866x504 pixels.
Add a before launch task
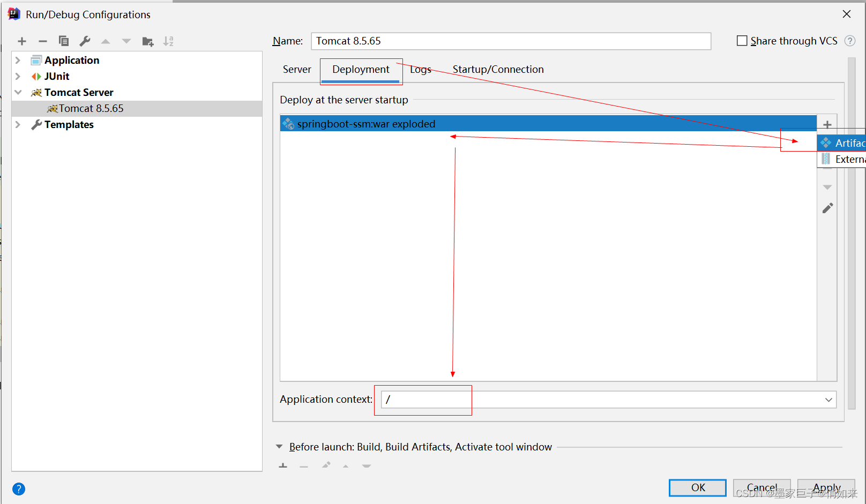pyautogui.click(x=283, y=466)
